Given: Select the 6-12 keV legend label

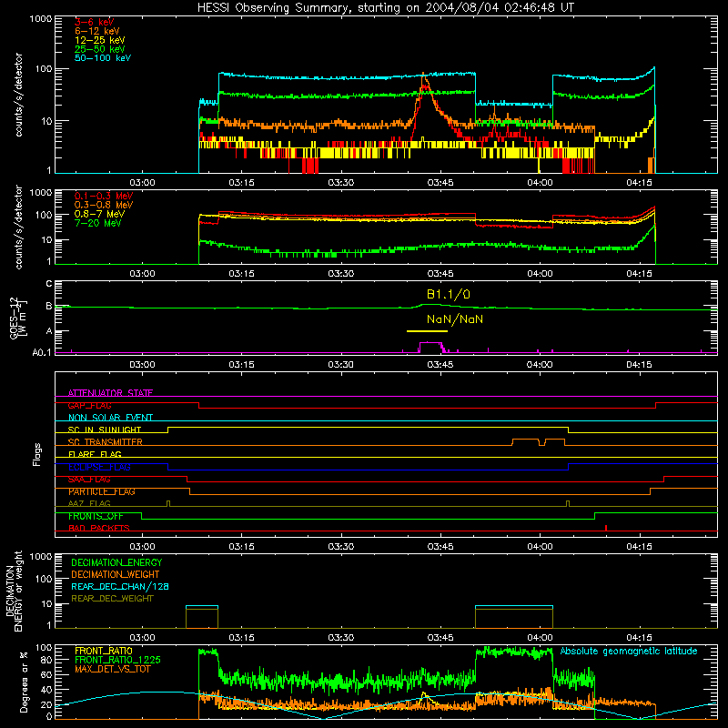Looking at the screenshot, I should point(96,31).
